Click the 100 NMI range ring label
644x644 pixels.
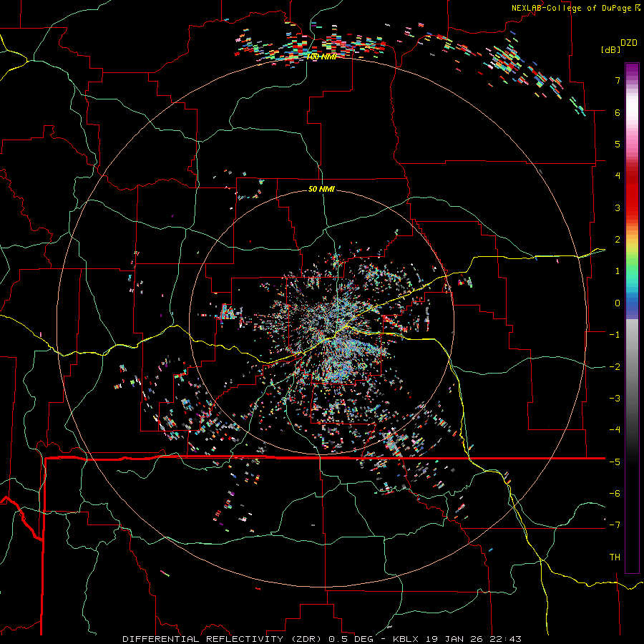pyautogui.click(x=321, y=57)
